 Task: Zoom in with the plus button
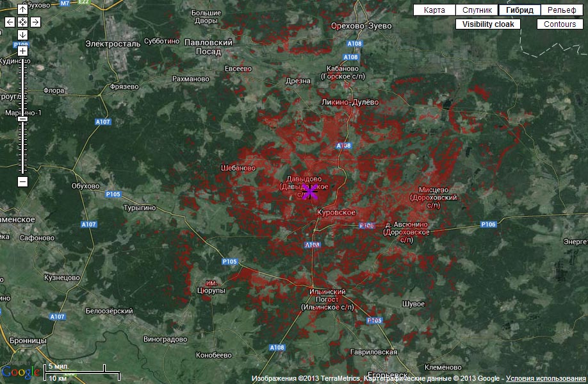(x=22, y=51)
